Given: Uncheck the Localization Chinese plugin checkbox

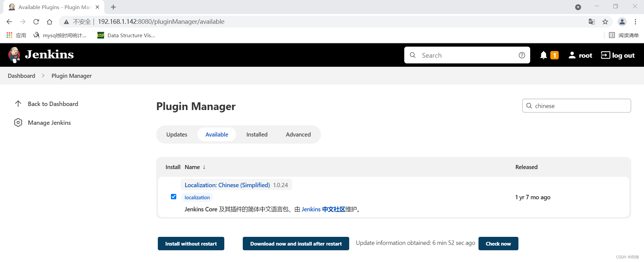Looking at the screenshot, I should [x=174, y=197].
